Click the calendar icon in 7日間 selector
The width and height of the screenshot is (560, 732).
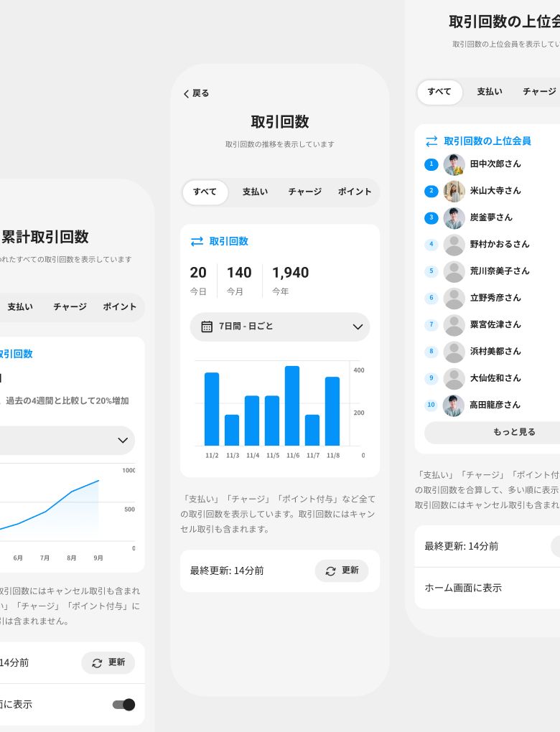[x=207, y=327]
